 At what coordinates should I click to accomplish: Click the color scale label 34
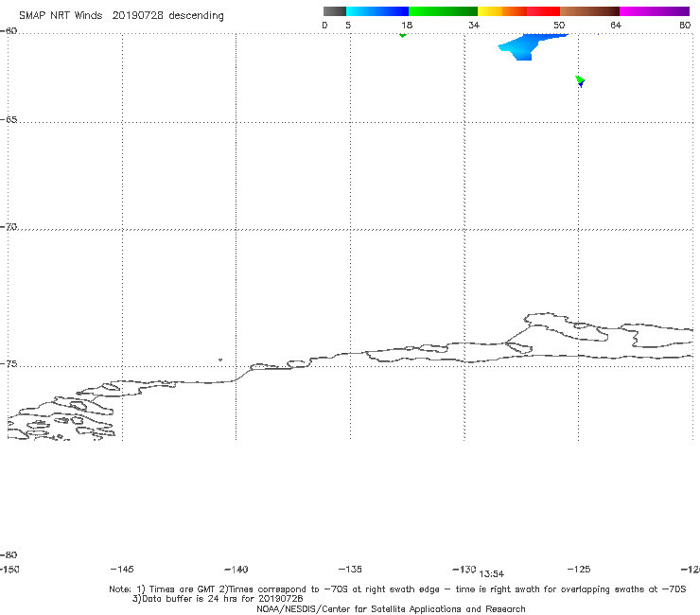pos(474,25)
